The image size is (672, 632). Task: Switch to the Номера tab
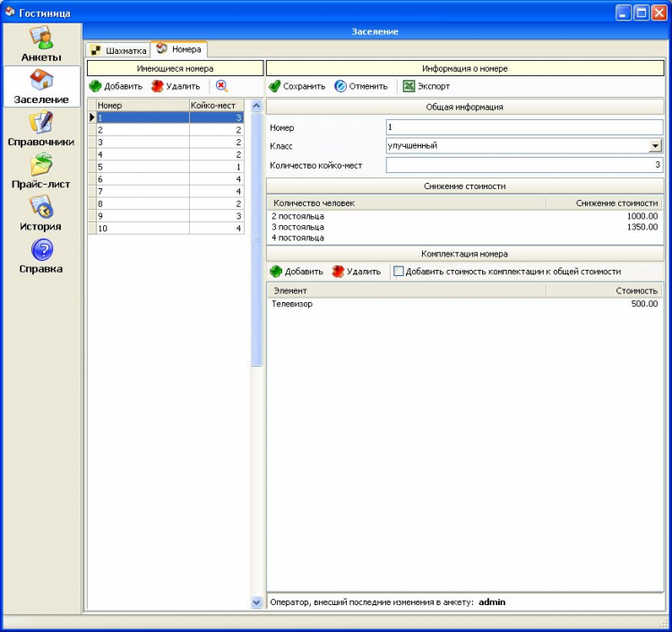(179, 49)
